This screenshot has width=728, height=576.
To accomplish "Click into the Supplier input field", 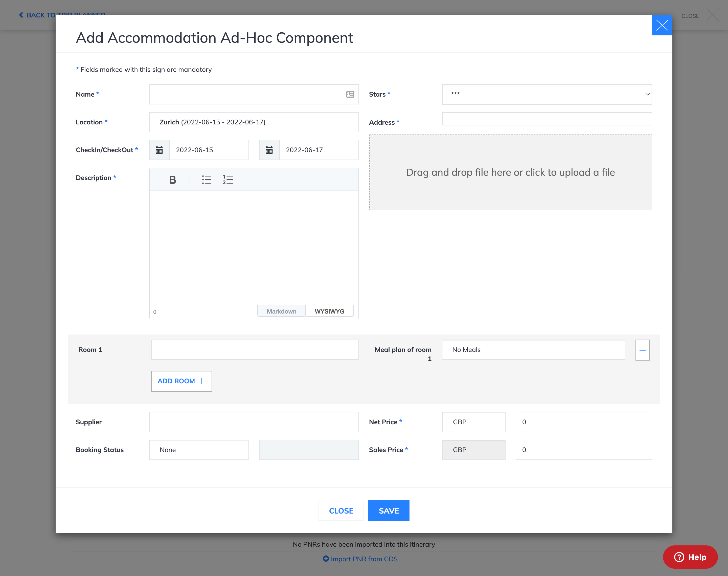I will [254, 422].
